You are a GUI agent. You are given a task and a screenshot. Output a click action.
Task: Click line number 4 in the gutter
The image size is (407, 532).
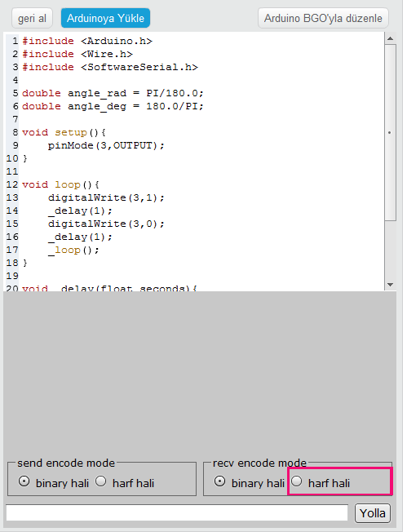click(15, 80)
